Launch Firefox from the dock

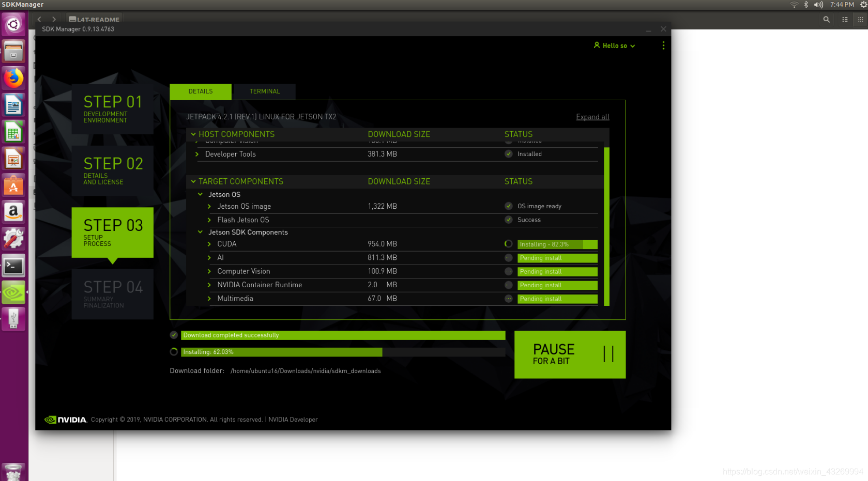pos(13,78)
